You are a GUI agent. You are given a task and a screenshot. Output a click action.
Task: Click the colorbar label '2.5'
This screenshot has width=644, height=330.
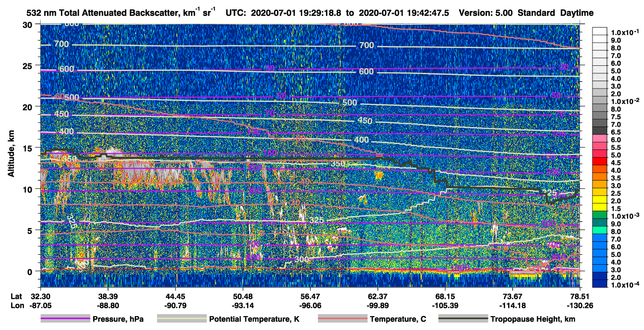[615, 193]
